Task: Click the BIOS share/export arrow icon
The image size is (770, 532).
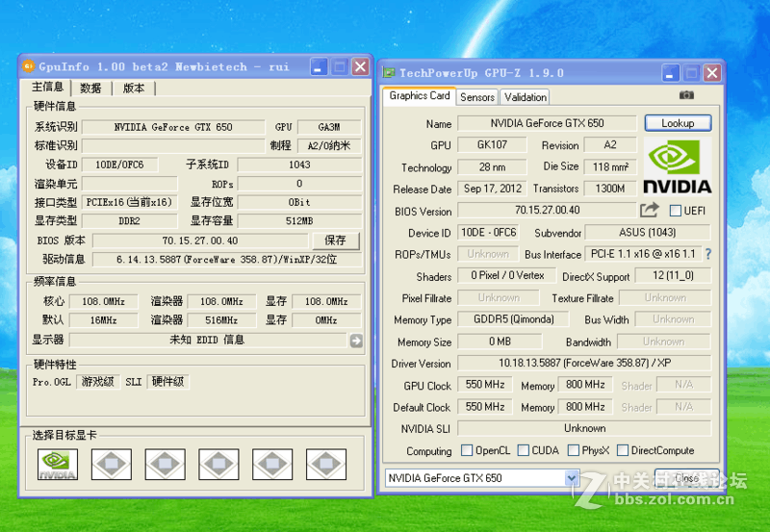Action: (649, 210)
